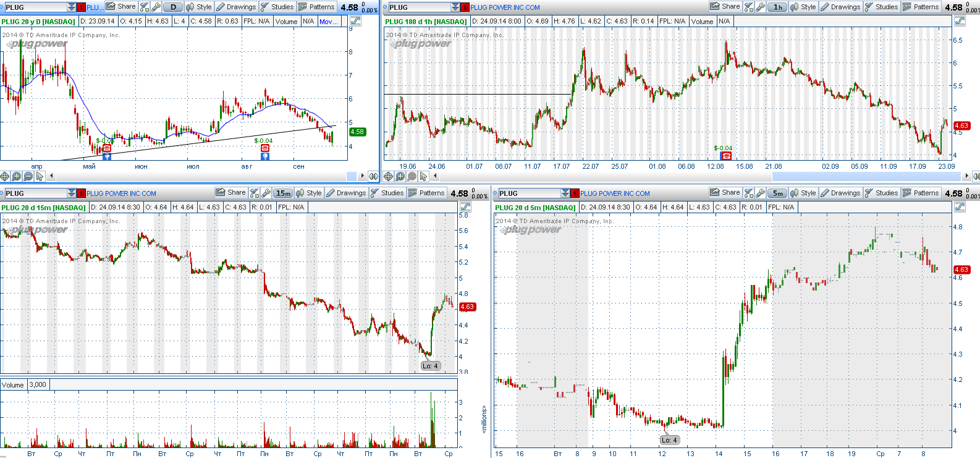This screenshot has width=980, height=458.
Task: Click the PLUG 20 d 5m [NASDAQ] header label
Action: click(x=535, y=208)
